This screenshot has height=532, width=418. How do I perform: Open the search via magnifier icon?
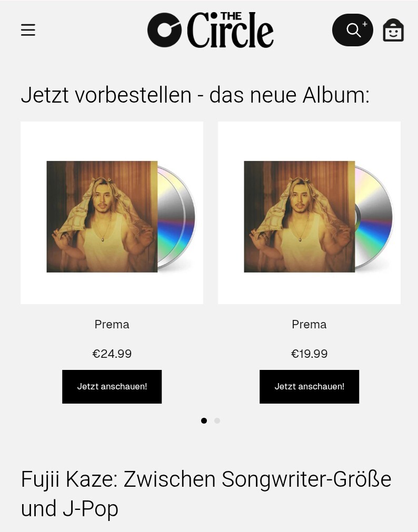click(x=353, y=30)
